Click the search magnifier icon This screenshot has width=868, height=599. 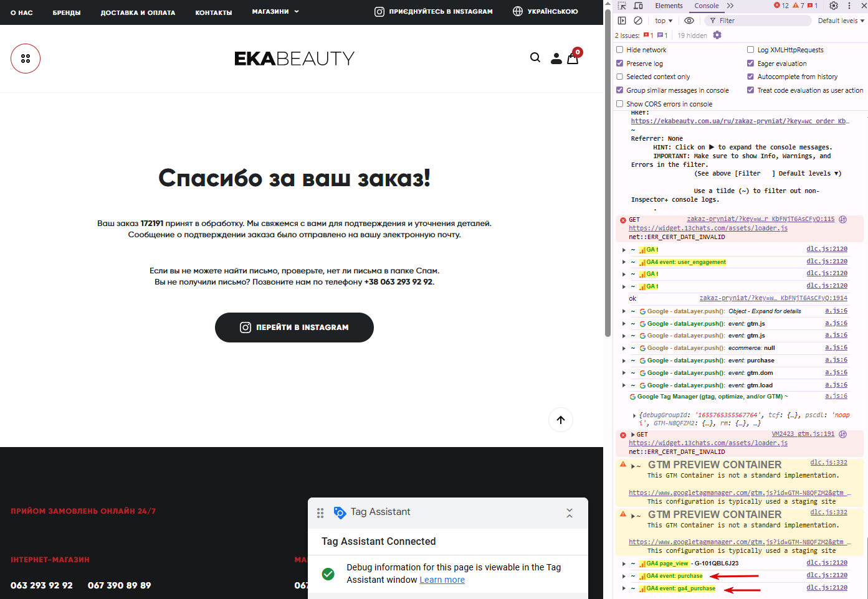[535, 58]
